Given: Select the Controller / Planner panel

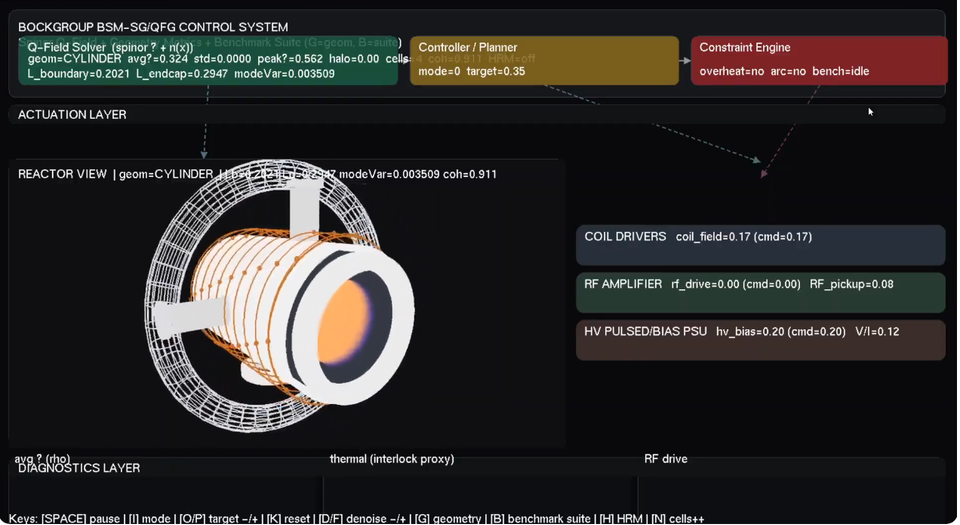Looking at the screenshot, I should click(544, 60).
